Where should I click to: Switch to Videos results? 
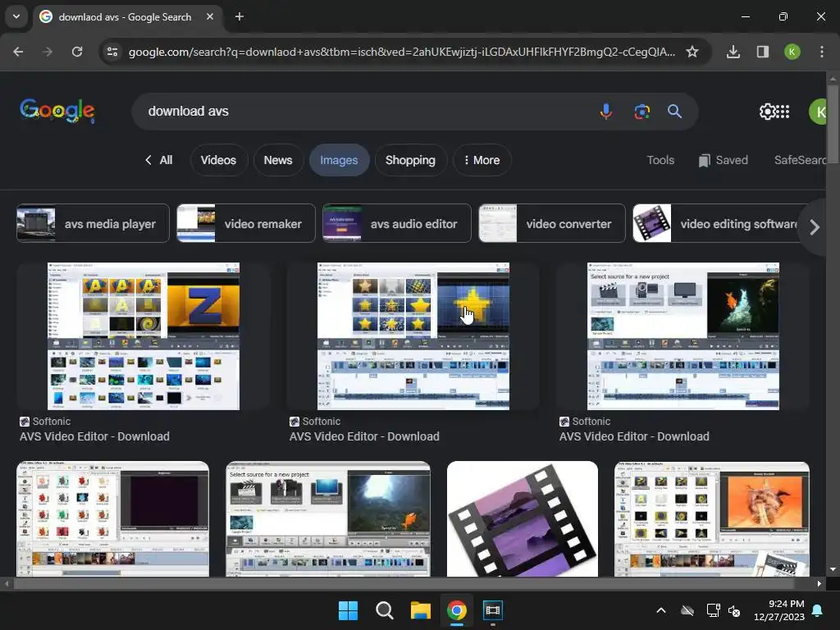(x=218, y=160)
